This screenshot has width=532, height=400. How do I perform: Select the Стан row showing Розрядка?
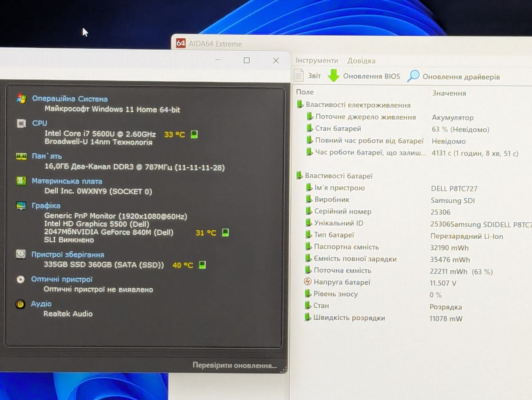418,306
